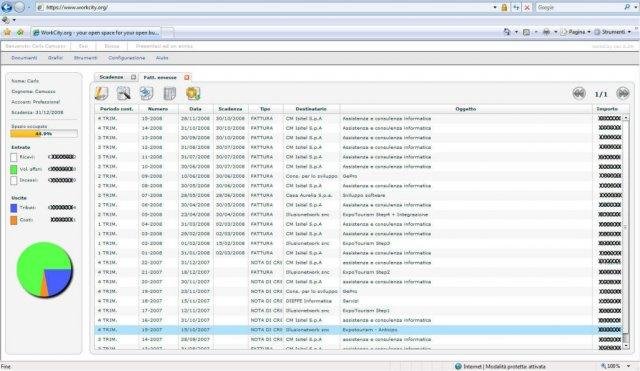Select the highlighted row numbered 15-2007
The width and height of the screenshot is (640, 371).
(x=359, y=330)
